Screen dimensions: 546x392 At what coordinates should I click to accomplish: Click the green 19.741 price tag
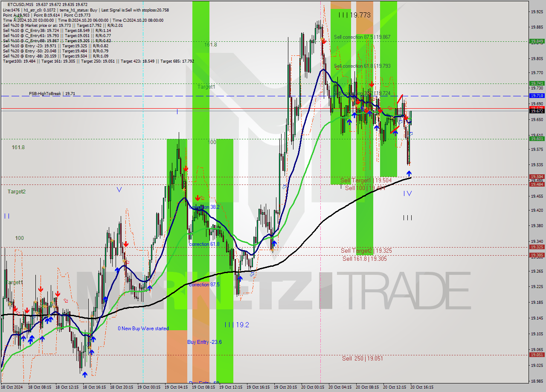click(x=537, y=84)
